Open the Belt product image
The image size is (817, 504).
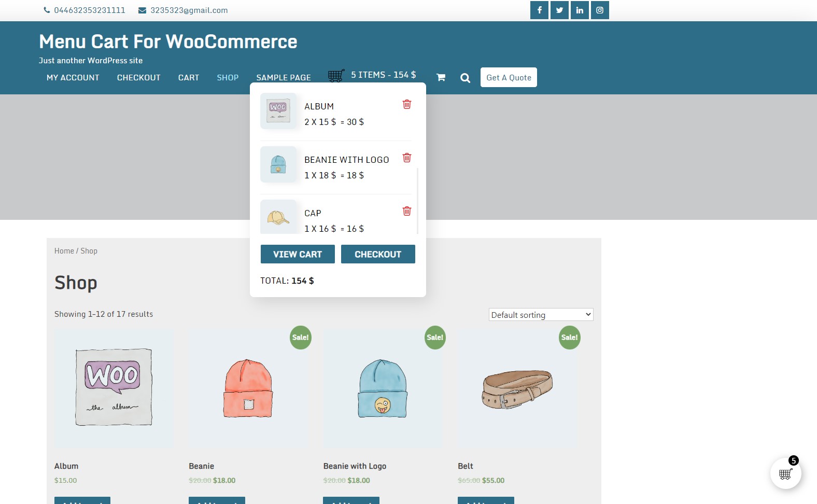pos(517,388)
